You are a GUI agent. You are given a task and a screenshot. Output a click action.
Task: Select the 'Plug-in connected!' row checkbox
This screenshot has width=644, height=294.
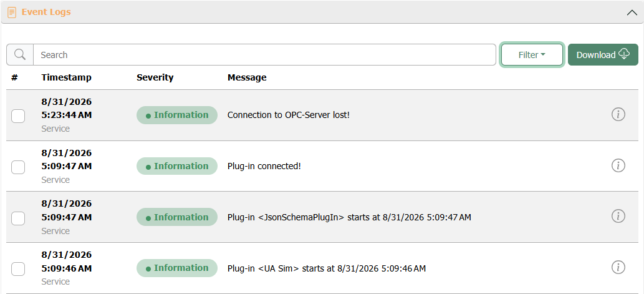point(18,167)
